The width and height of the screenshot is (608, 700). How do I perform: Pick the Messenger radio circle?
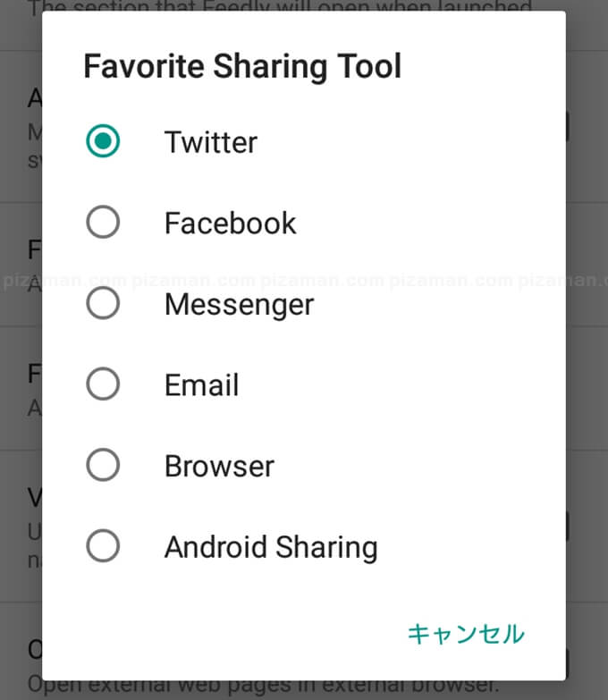coord(103,304)
